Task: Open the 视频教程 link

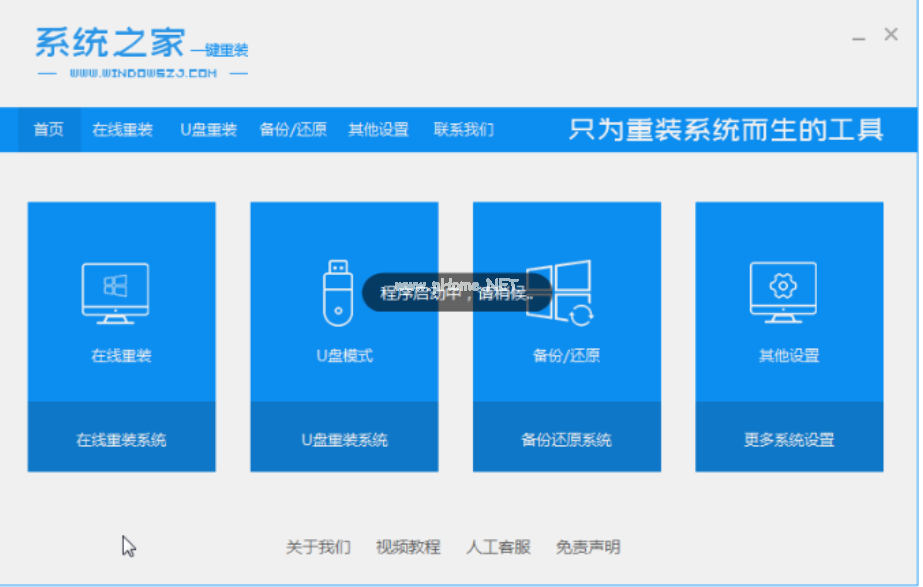Action: pyautogui.click(x=409, y=547)
